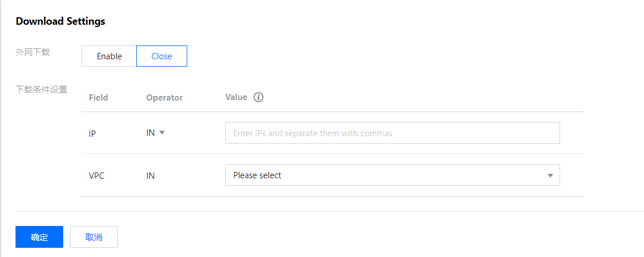Click the 外网下载 label
The image size is (644, 257).
(33, 52)
